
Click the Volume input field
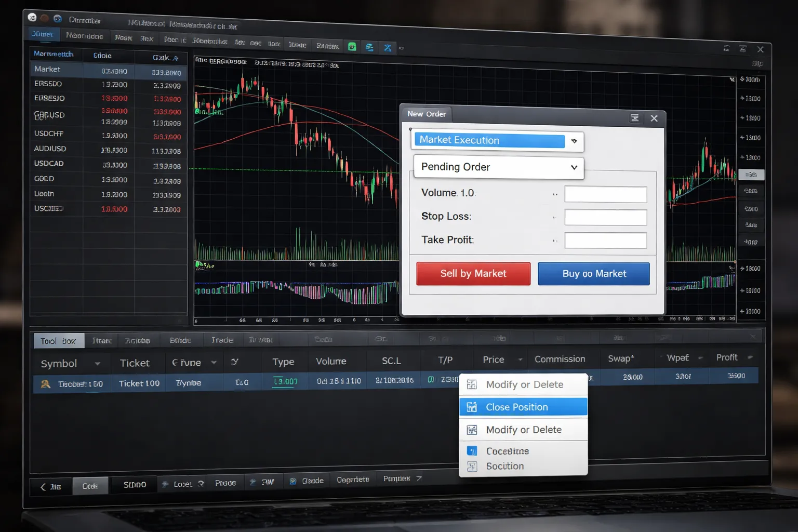click(605, 194)
